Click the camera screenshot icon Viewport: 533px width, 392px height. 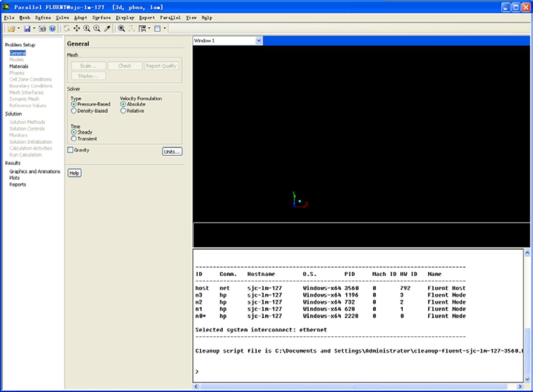(42, 29)
